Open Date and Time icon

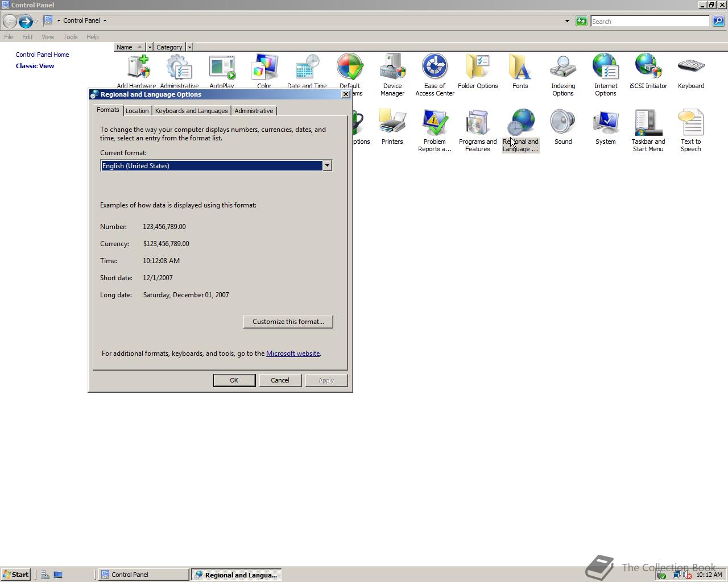[307, 70]
